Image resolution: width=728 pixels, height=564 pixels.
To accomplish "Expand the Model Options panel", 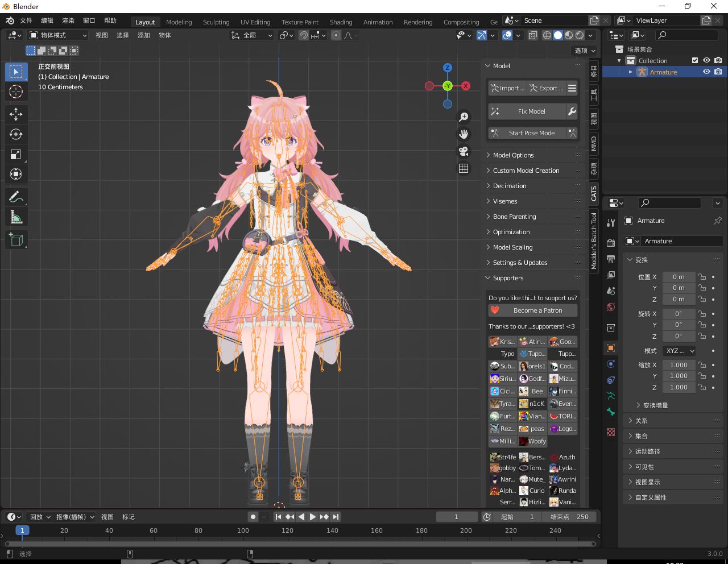I will pos(513,155).
